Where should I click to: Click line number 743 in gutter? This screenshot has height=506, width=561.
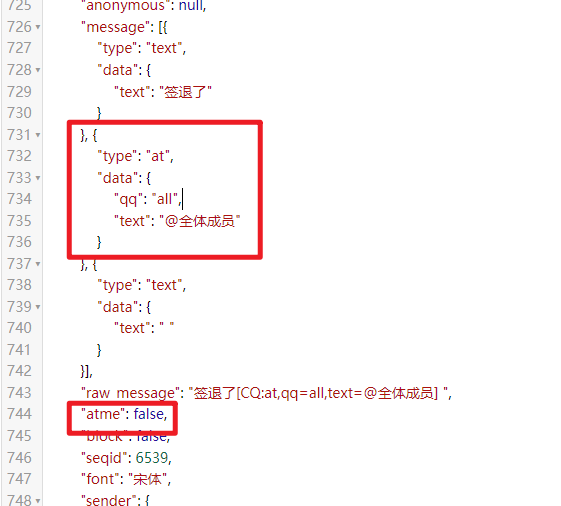19,393
